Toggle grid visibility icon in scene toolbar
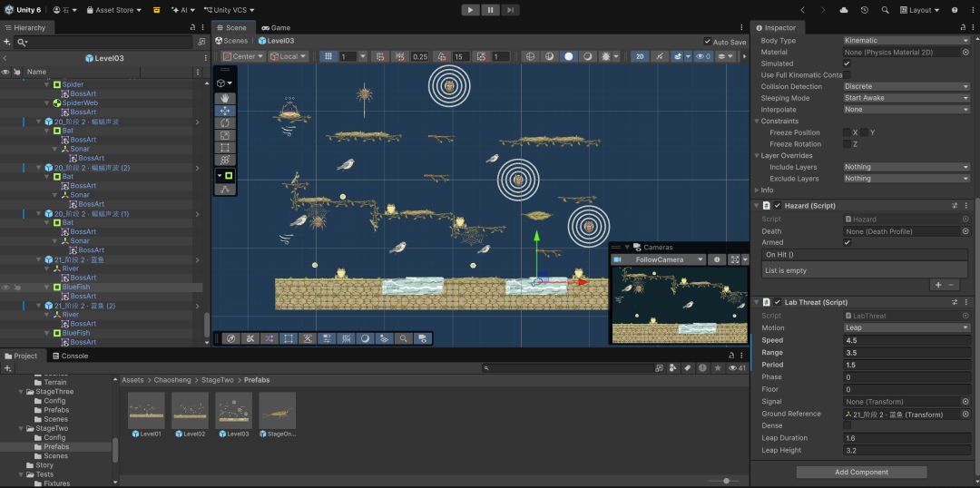 tap(328, 56)
